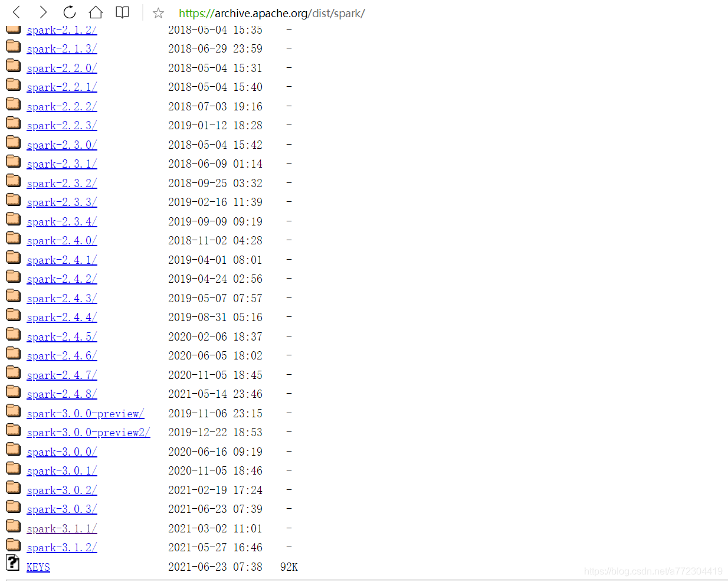
Task: Click the date text 2021-05-14 23:46
Action: 215,394
